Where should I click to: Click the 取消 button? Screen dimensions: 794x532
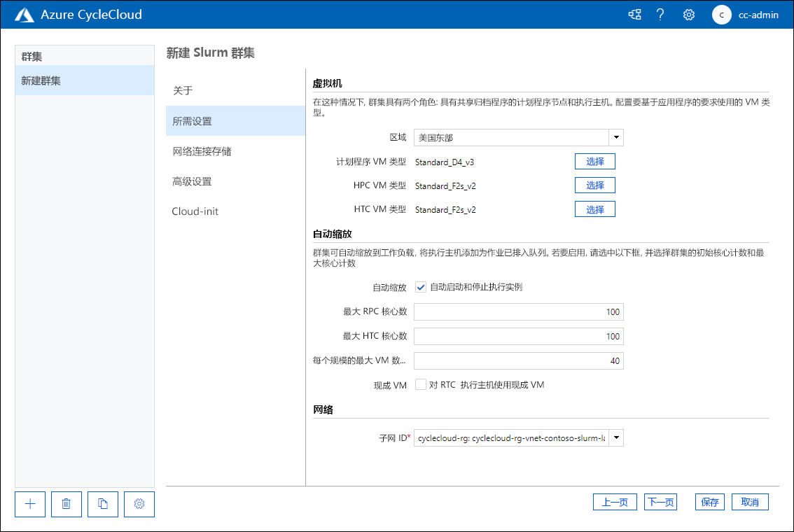pyautogui.click(x=750, y=502)
